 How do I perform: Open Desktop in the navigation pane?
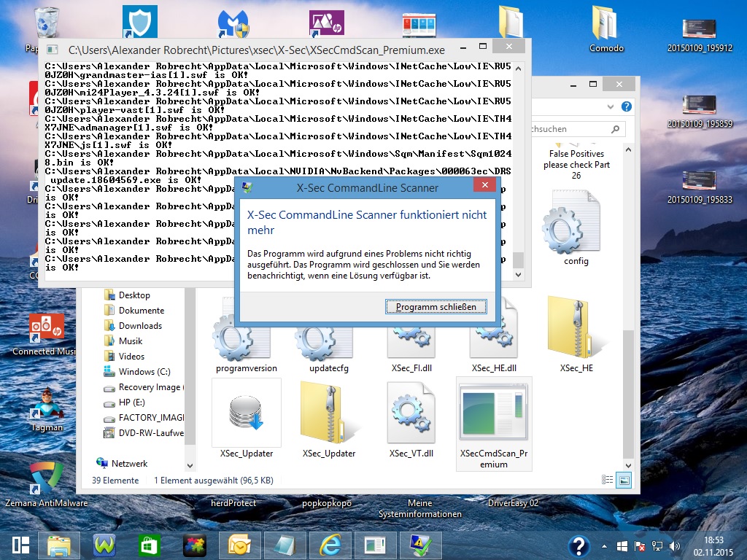(134, 295)
